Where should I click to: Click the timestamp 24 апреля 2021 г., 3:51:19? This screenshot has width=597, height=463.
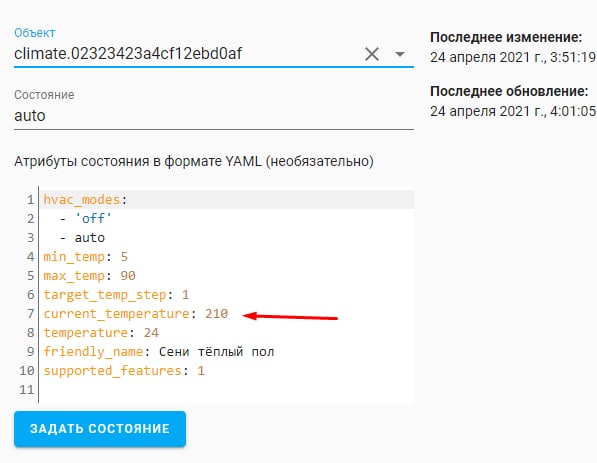click(x=513, y=57)
